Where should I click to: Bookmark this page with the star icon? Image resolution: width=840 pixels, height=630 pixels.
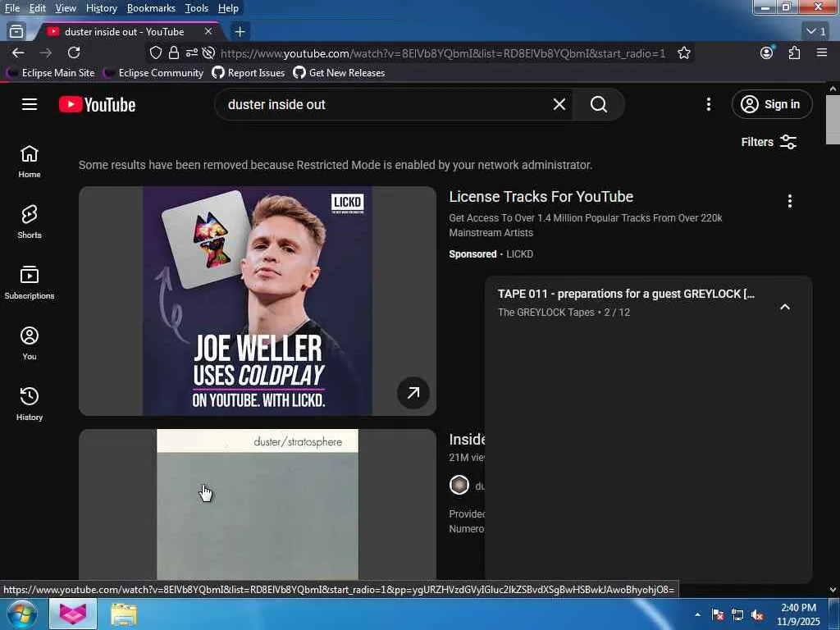point(683,52)
